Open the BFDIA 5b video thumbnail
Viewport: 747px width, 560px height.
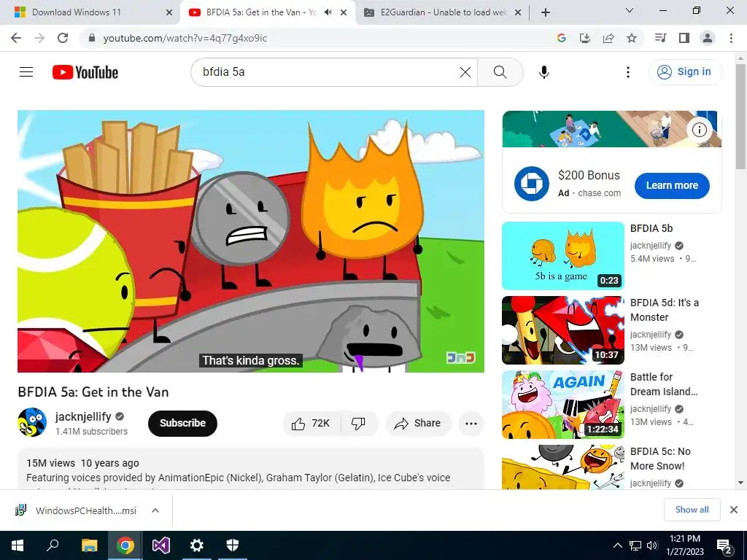click(563, 256)
